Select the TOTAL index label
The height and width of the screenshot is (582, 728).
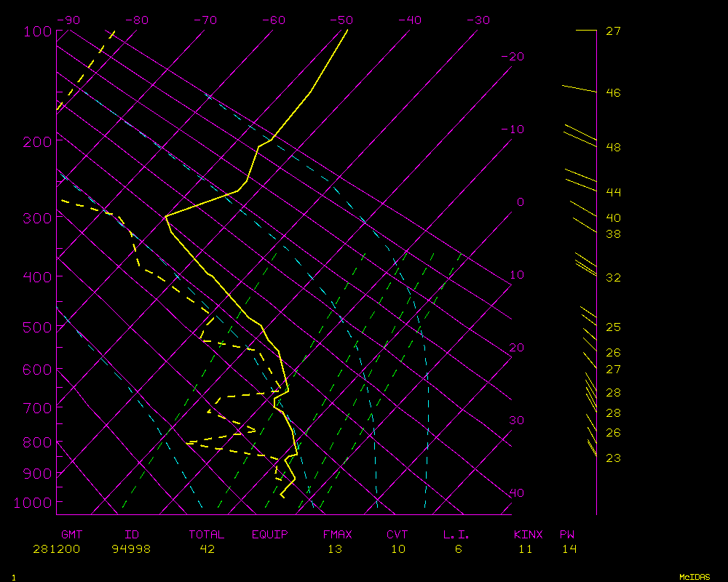tap(207, 535)
